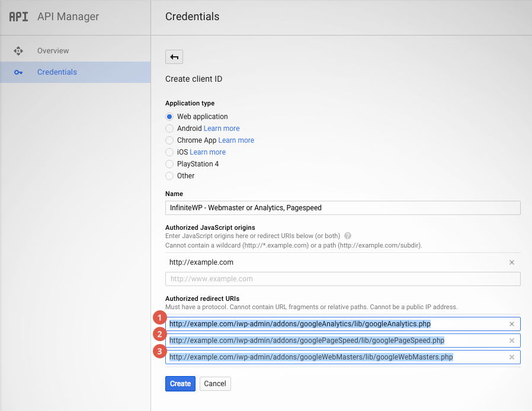Open help icon for JavaScript origins
This screenshot has height=411, width=532.
[348, 236]
